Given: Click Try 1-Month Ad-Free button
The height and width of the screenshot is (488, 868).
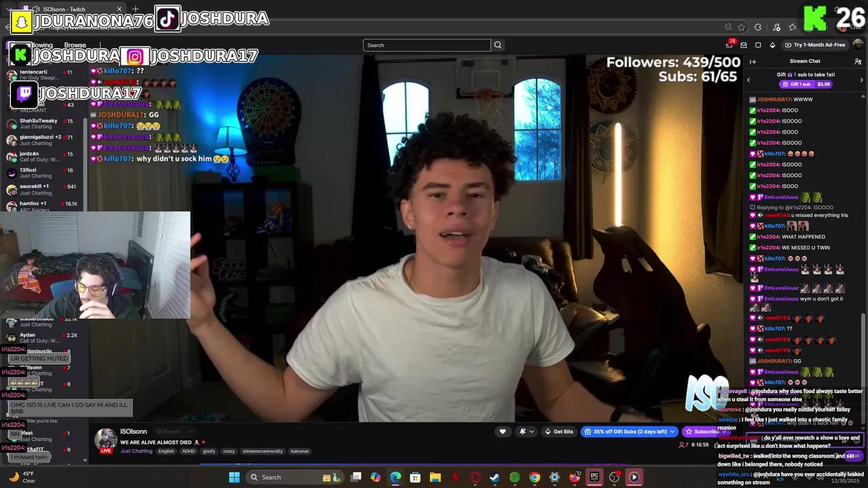Looking at the screenshot, I should tap(815, 45).
